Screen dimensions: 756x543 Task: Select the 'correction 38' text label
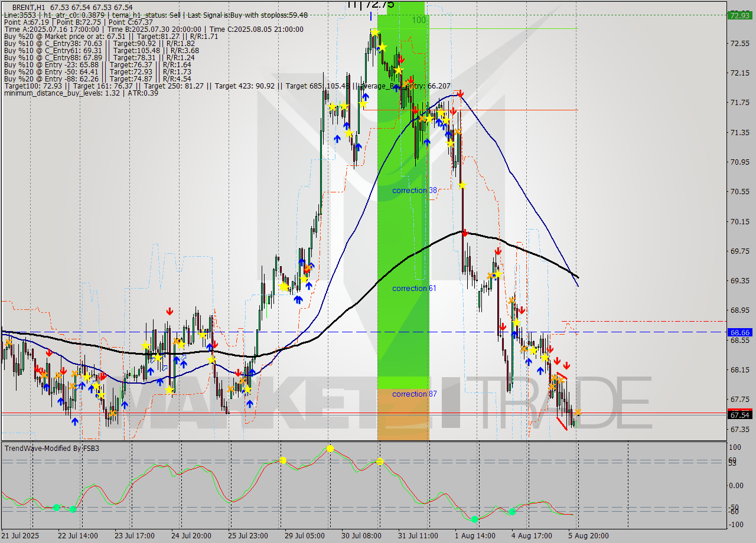414,190
